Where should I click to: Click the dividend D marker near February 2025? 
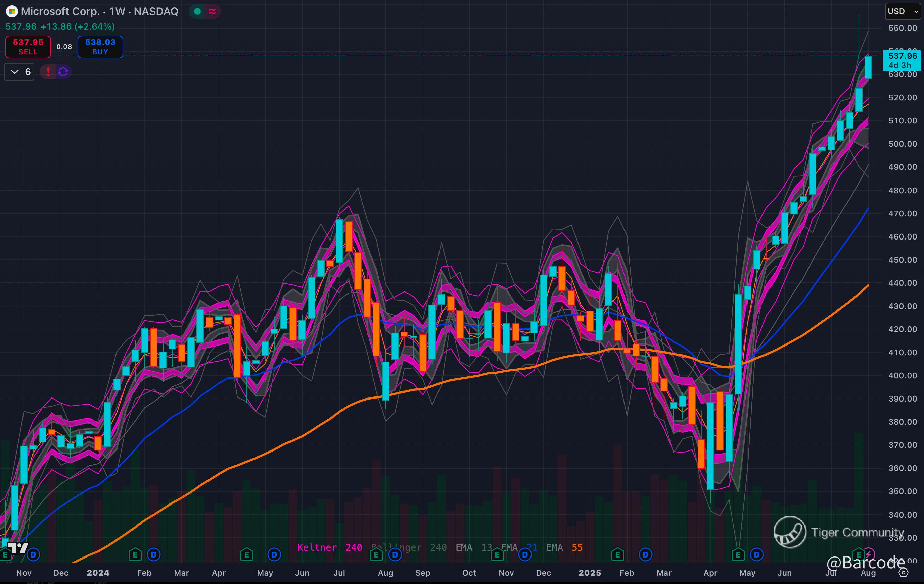coord(645,554)
